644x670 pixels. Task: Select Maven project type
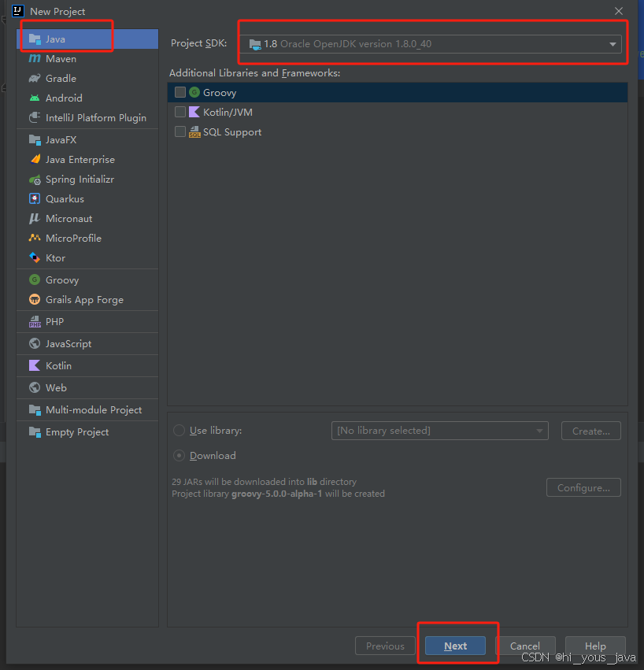(87, 58)
